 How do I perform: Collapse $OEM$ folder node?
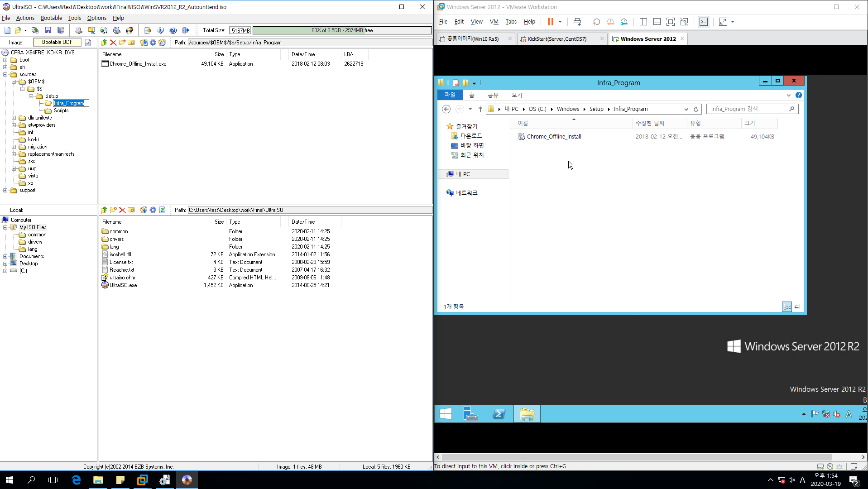[14, 81]
